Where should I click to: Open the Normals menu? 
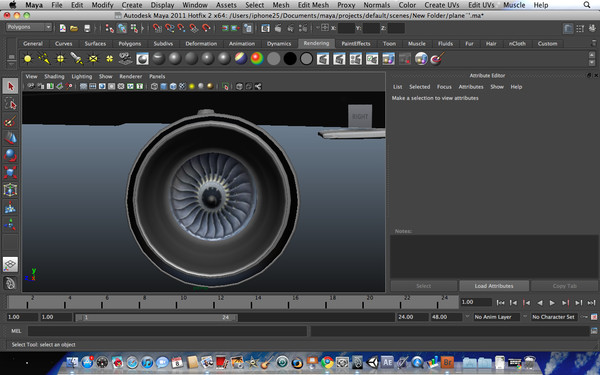coord(377,5)
